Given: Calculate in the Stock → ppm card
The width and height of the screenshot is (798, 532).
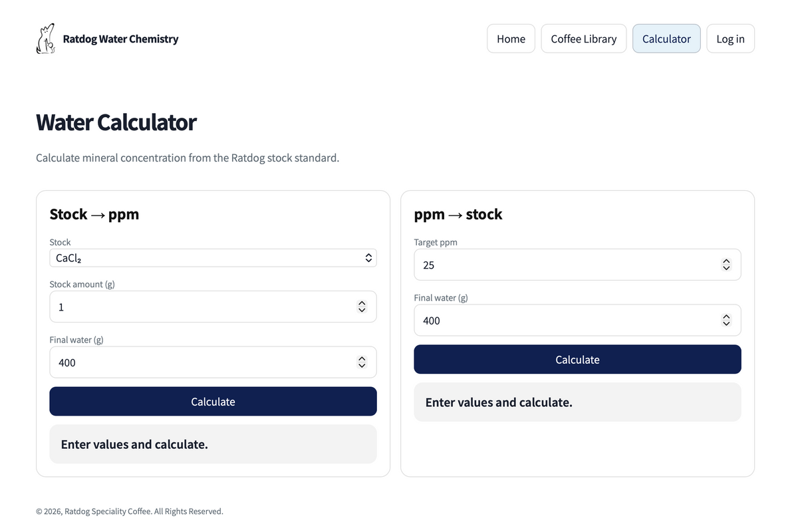Looking at the screenshot, I should pos(213,402).
